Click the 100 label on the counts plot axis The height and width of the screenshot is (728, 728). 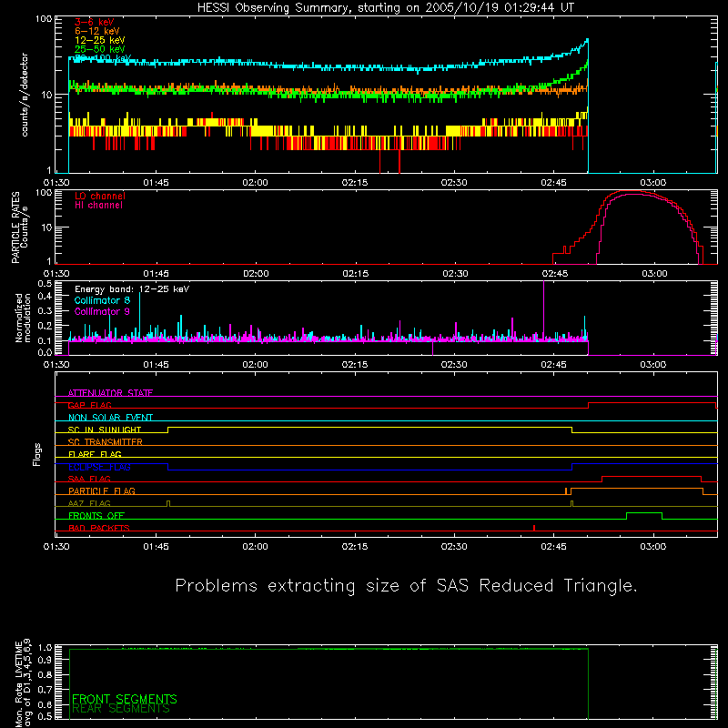click(44, 19)
